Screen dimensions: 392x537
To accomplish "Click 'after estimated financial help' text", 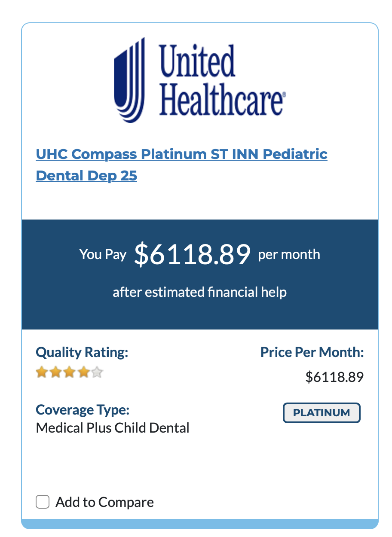I will pyautogui.click(x=200, y=292).
